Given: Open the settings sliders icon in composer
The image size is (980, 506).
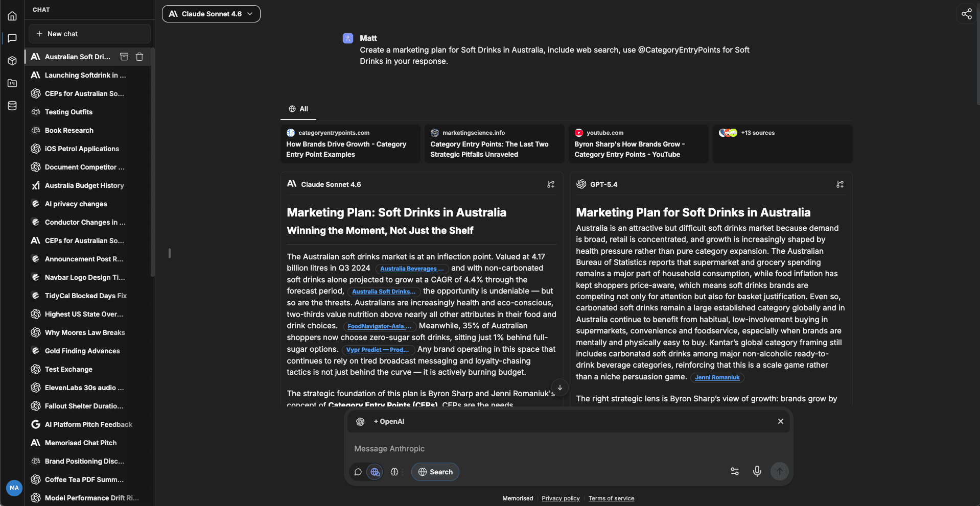Looking at the screenshot, I should tap(734, 471).
